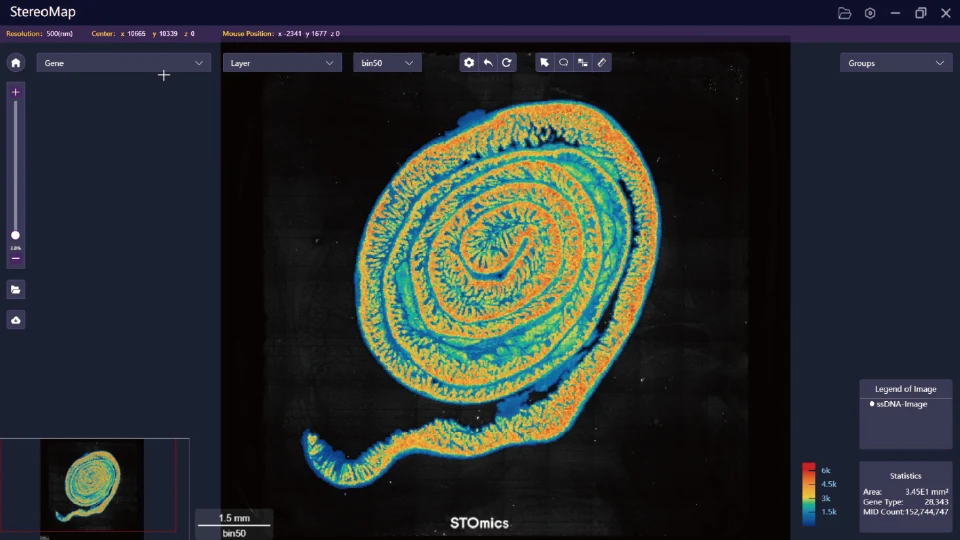Image resolution: width=960 pixels, height=540 pixels.
Task: Open the bin50 bin size dropdown
Action: click(387, 63)
